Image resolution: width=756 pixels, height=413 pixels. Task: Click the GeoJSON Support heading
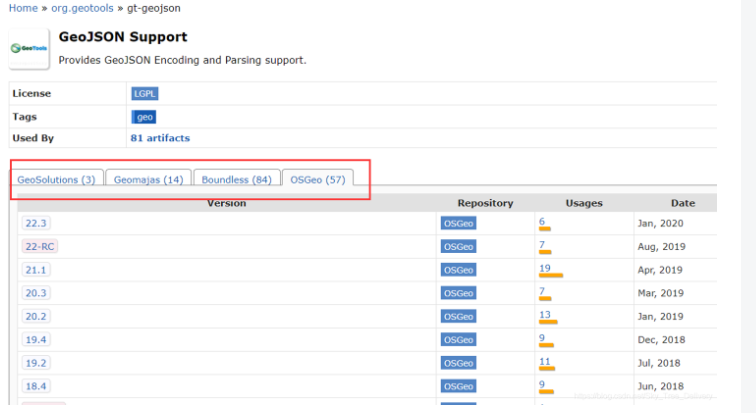point(123,37)
